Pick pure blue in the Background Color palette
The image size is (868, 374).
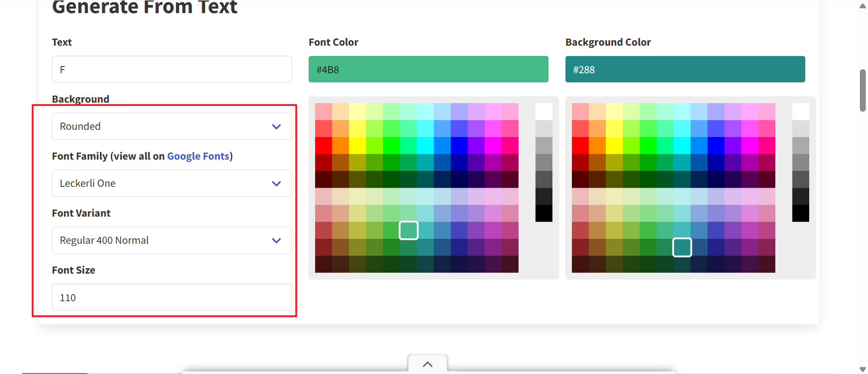click(x=716, y=146)
